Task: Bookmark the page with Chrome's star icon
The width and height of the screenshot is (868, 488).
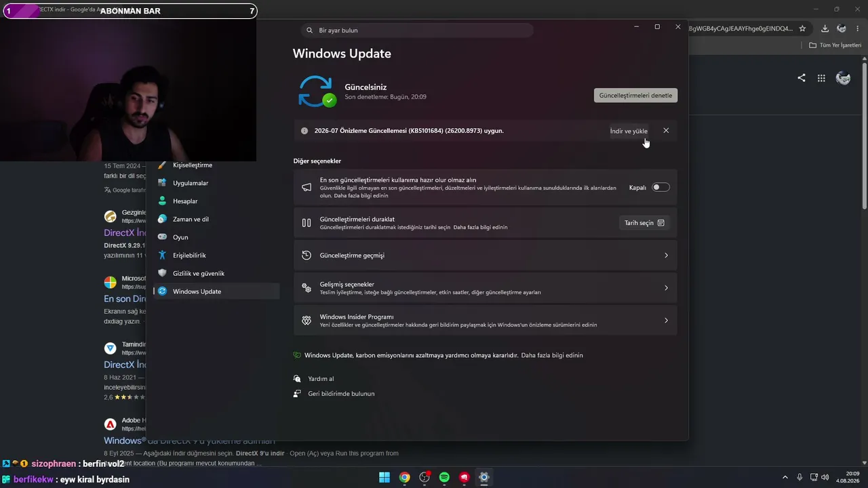Action: click(802, 28)
